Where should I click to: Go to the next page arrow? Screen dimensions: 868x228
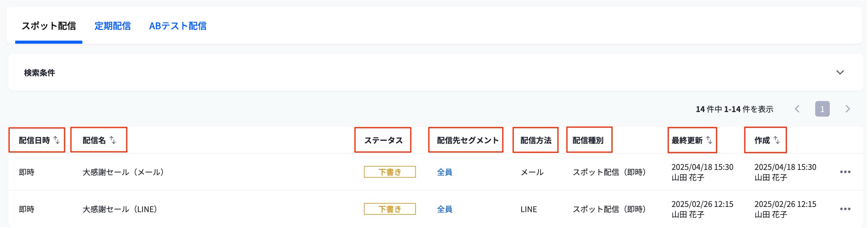847,109
